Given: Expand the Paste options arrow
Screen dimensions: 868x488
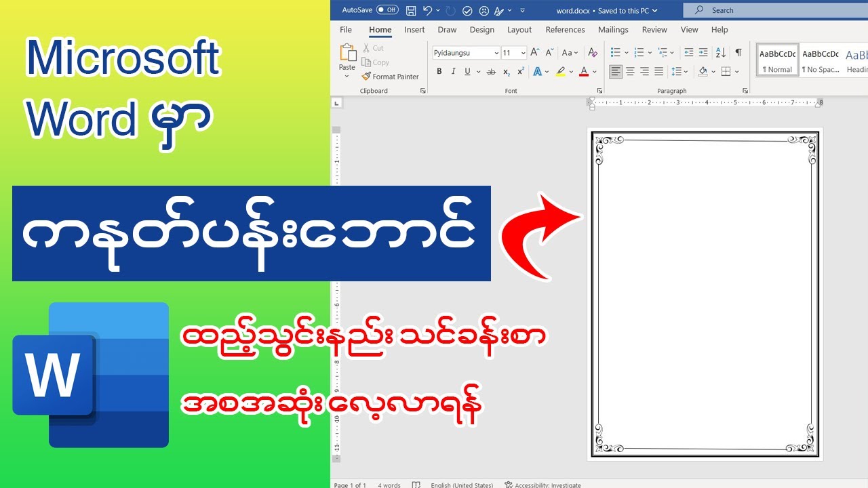Looking at the screenshot, I should (x=347, y=76).
